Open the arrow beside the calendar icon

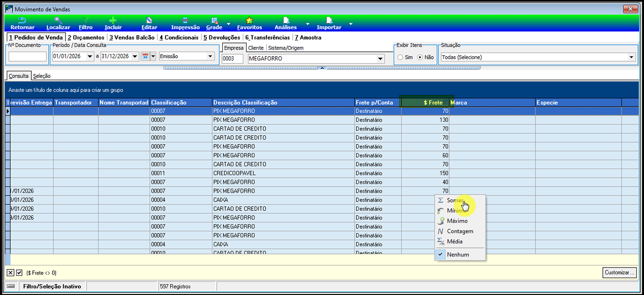pos(153,56)
